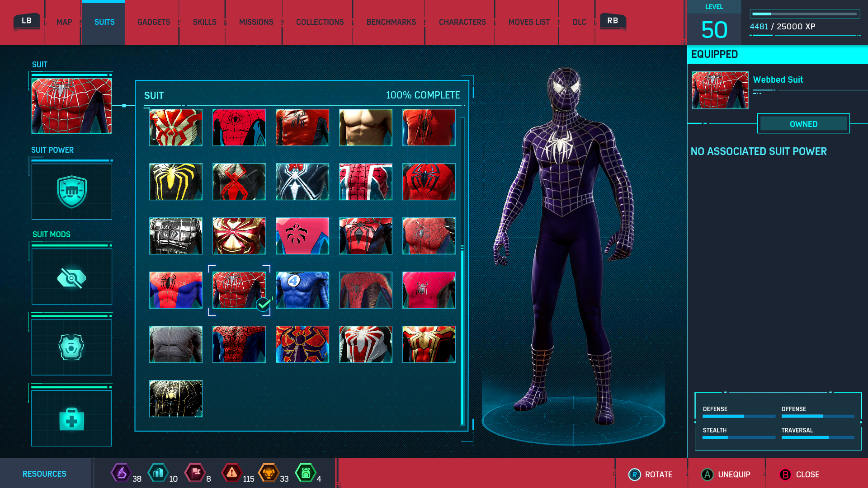The height and width of the screenshot is (488, 868).
Task: Select the shield fist suit power icon
Action: [x=72, y=192]
